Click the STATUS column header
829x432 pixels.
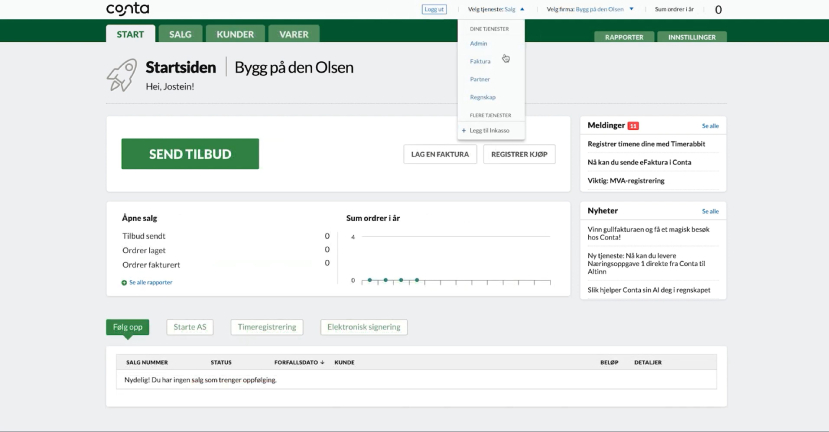pyautogui.click(x=221, y=363)
